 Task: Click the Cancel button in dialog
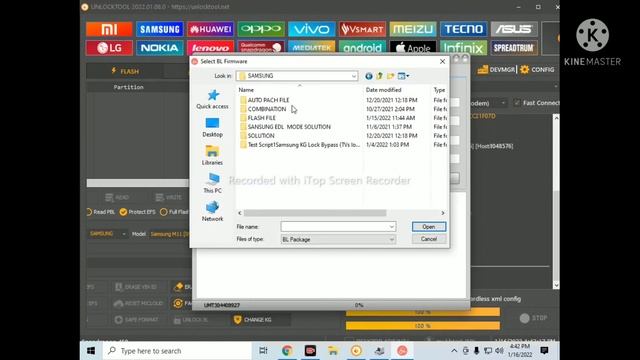coord(429,239)
